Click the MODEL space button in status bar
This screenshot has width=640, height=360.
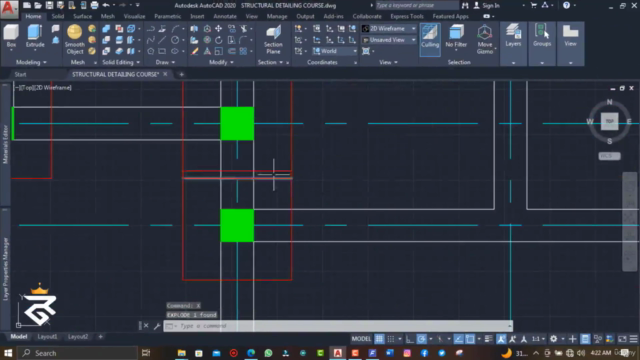pyautogui.click(x=361, y=339)
